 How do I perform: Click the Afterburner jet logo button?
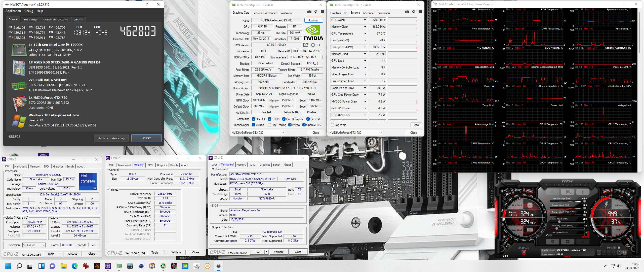(568, 192)
